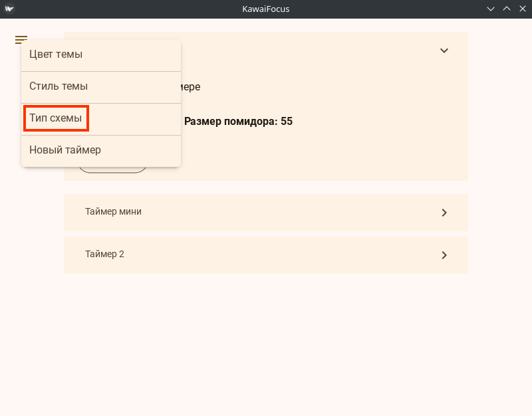532x416 pixels.
Task: Close the KawaiFocus window
Action: pyautogui.click(x=521, y=9)
